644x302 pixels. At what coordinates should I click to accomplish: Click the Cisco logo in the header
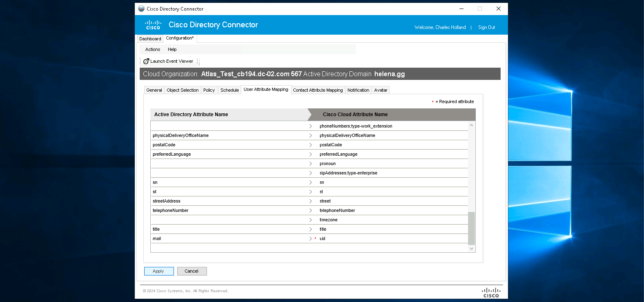click(x=153, y=25)
